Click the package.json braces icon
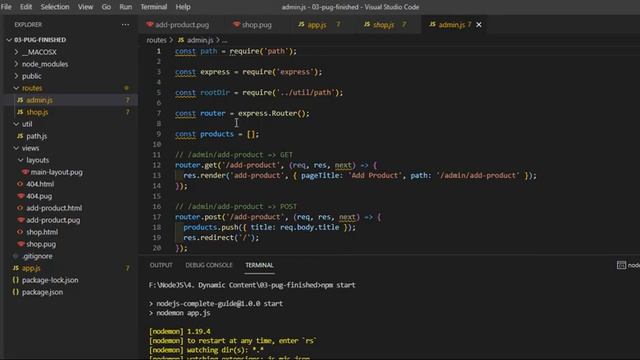 click(16, 292)
